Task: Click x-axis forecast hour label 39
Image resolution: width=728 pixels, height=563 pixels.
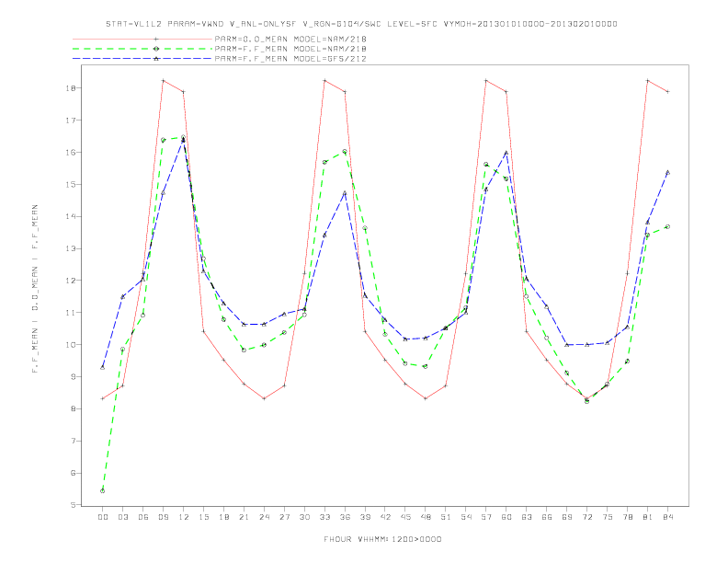Action: click(x=365, y=517)
